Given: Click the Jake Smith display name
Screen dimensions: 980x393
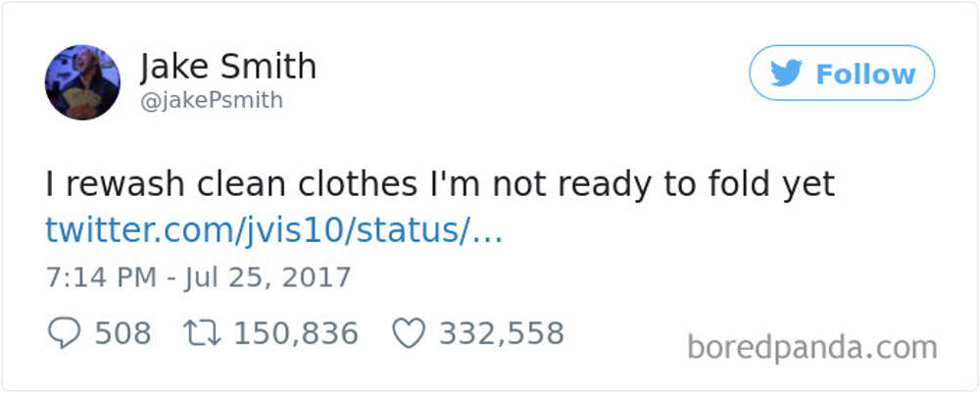Looking at the screenshot, I should click(x=228, y=68).
